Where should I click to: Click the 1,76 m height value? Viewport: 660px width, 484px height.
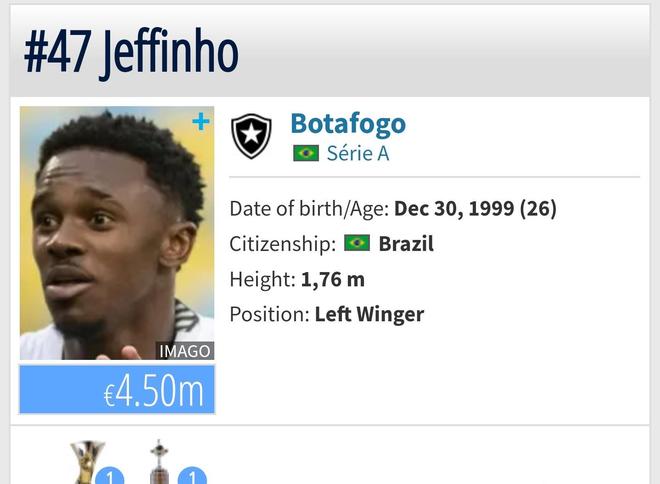tap(333, 279)
